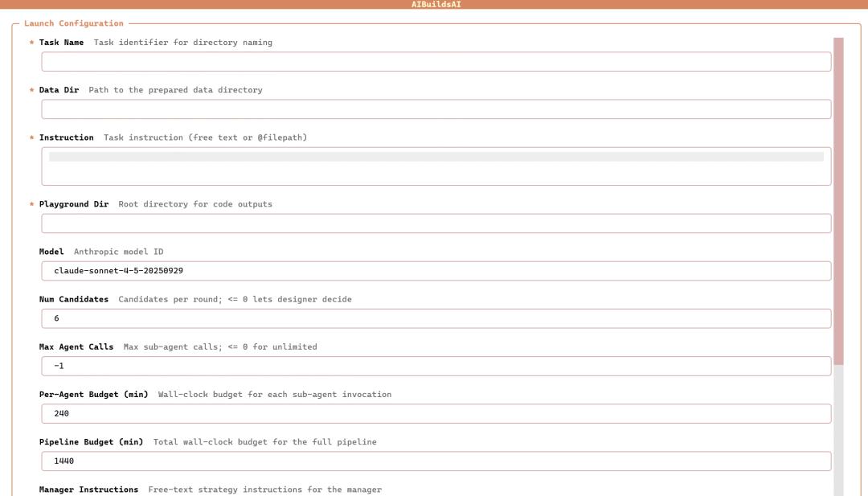Click the Model field containing claude-sonnet-4-5-20250929
Image resolution: width=868 pixels, height=496 pixels.
[436, 271]
